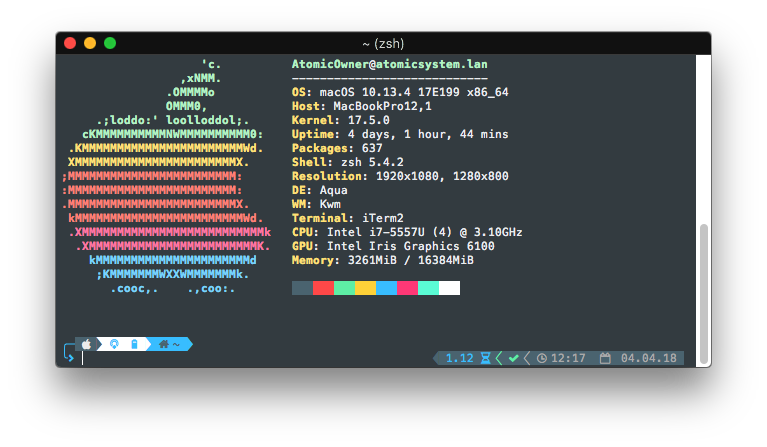Click the Apple logo prompt segment
767x447 pixels.
point(87,344)
